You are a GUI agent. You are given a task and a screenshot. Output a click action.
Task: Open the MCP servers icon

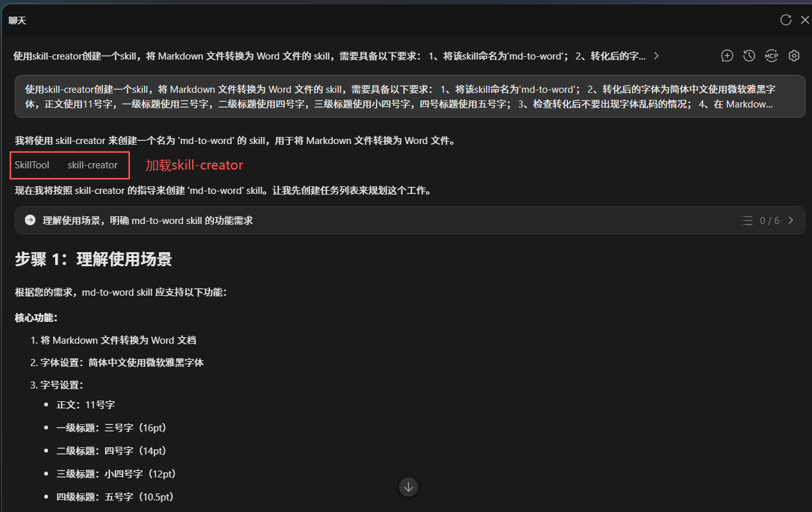pos(772,56)
